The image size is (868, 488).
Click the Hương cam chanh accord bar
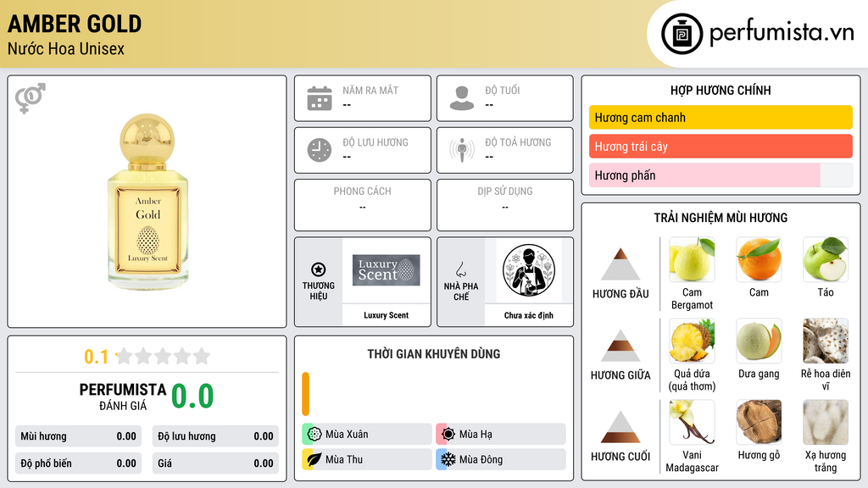(721, 117)
